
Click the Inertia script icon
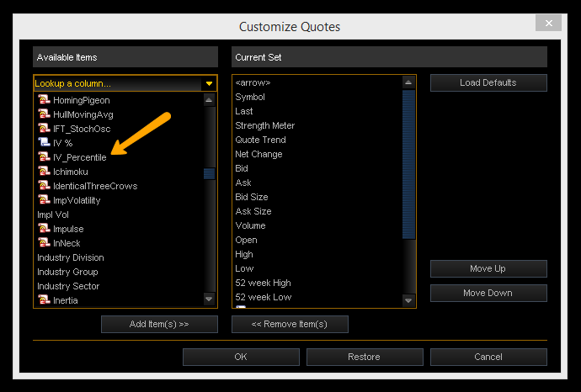44,300
